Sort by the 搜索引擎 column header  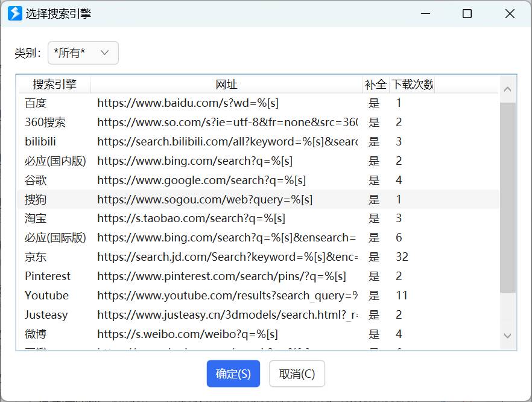click(x=55, y=85)
